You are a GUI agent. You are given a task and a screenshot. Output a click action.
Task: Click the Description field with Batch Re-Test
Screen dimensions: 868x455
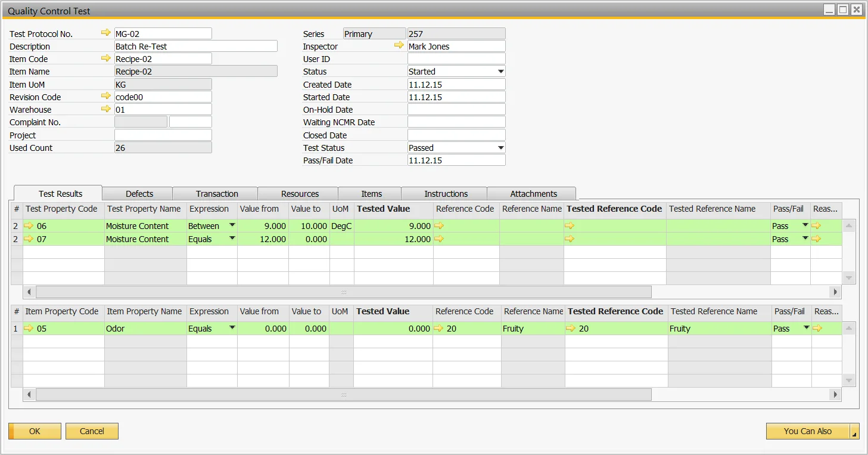196,46
